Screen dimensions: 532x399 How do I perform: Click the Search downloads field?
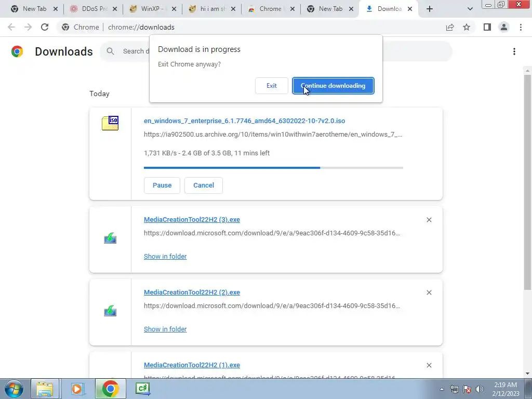(x=275, y=51)
